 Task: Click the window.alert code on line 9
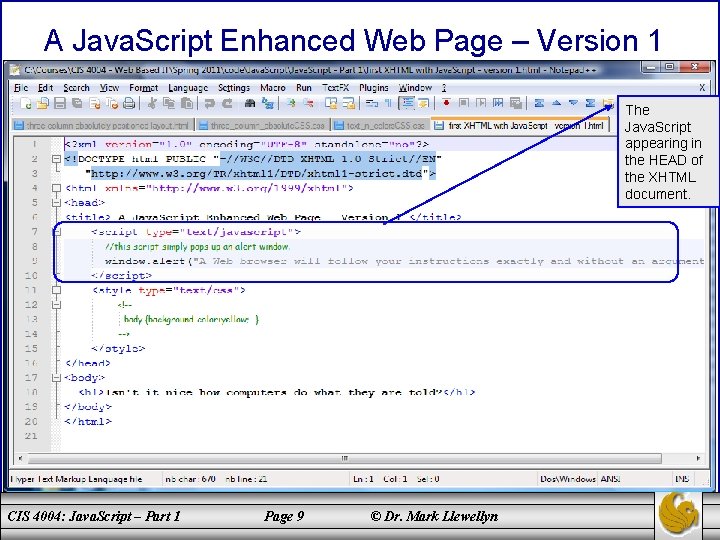[404, 261]
